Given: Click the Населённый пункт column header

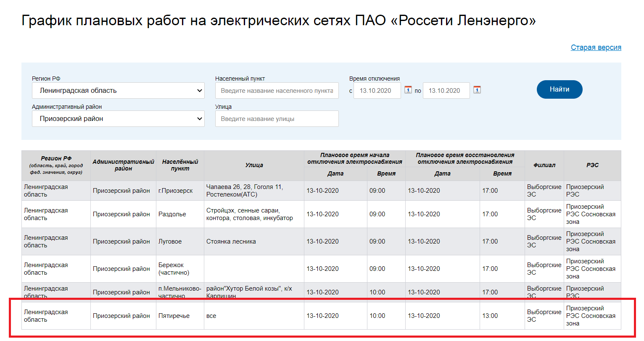Looking at the screenshot, I should [x=180, y=165].
